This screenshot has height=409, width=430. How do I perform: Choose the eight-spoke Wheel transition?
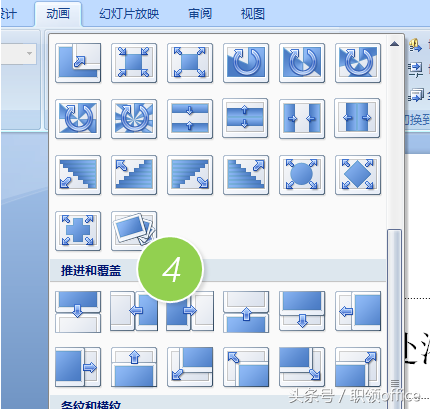[x=134, y=119]
